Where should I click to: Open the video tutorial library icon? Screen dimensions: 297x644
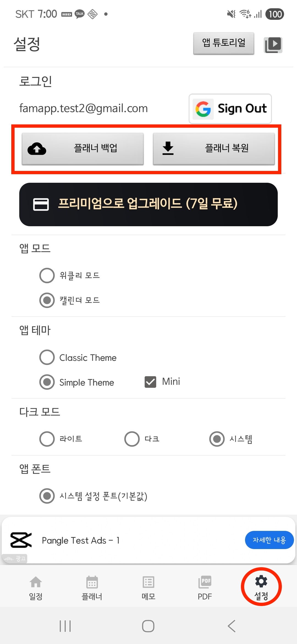(x=273, y=45)
